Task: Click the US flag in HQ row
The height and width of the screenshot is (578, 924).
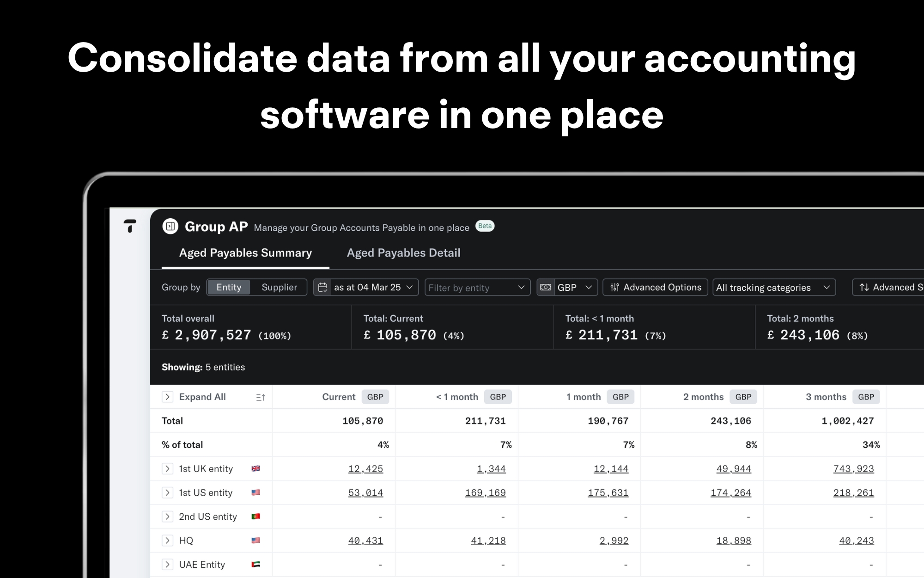Action: 255,540
